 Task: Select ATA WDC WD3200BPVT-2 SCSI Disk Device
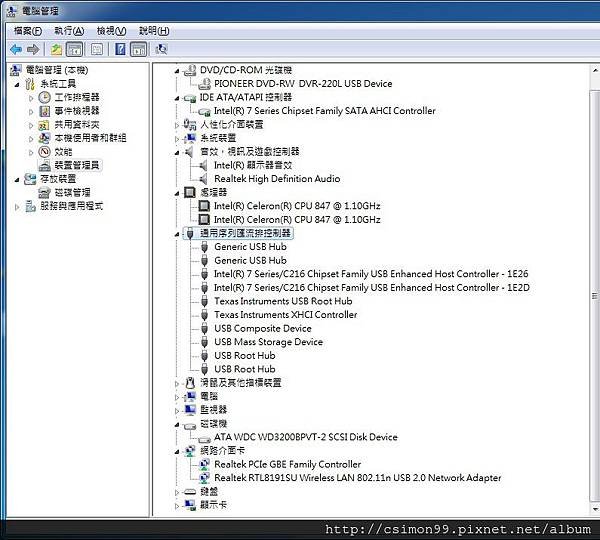306,437
